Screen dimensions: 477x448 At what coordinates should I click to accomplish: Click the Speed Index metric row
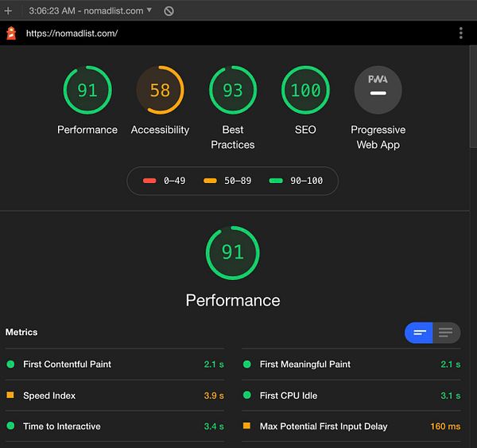pos(115,395)
